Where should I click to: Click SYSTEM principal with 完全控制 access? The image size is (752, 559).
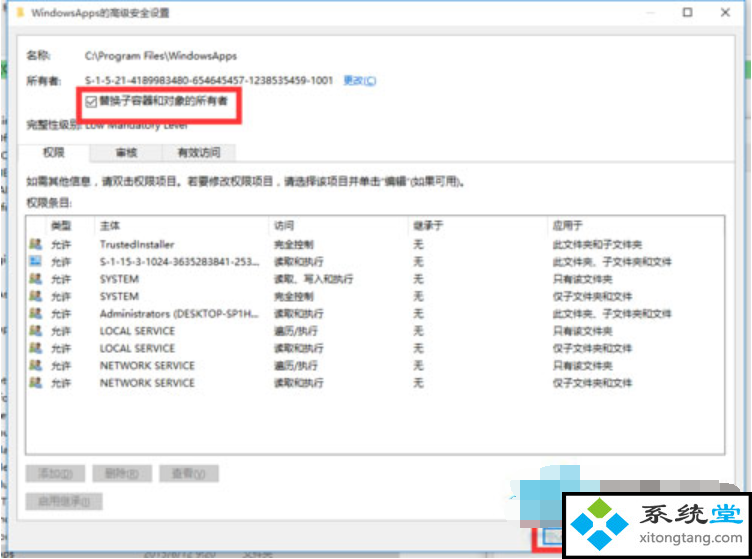click(119, 296)
